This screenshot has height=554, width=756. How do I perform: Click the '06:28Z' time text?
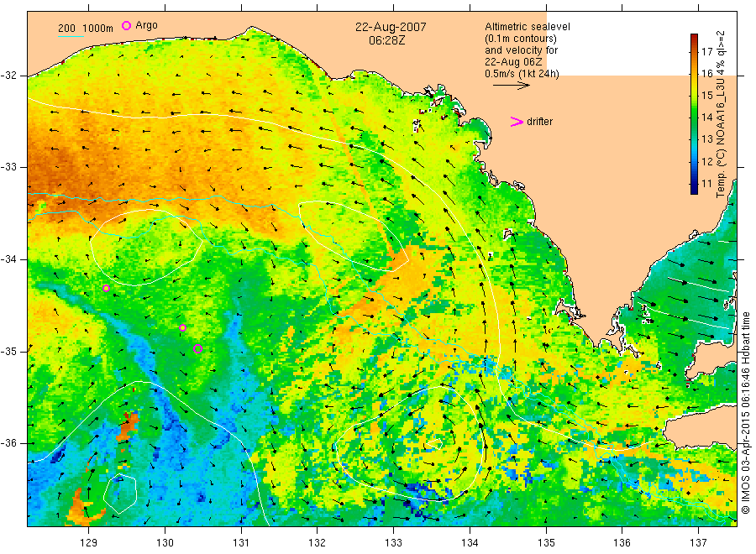click(x=386, y=40)
